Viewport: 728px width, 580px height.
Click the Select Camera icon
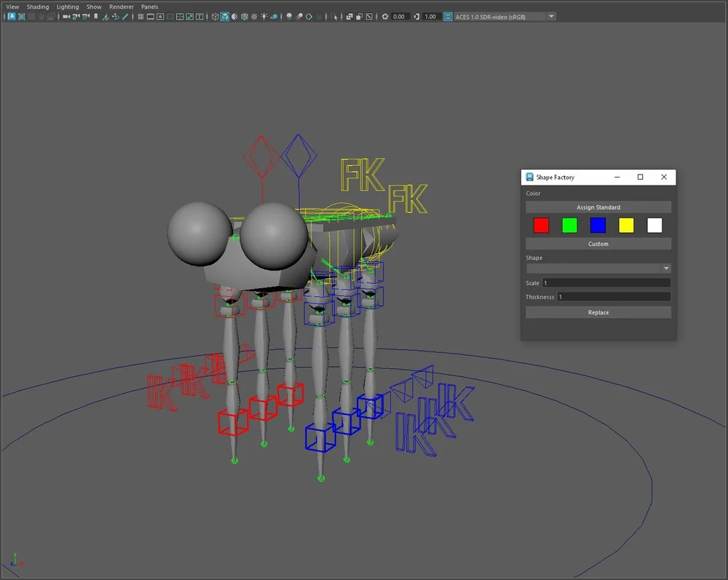click(x=66, y=17)
